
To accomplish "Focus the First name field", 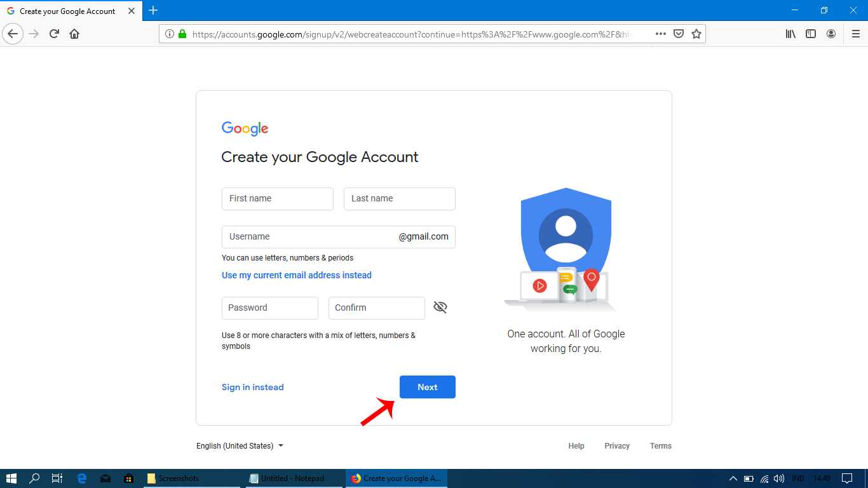I will 278,199.
